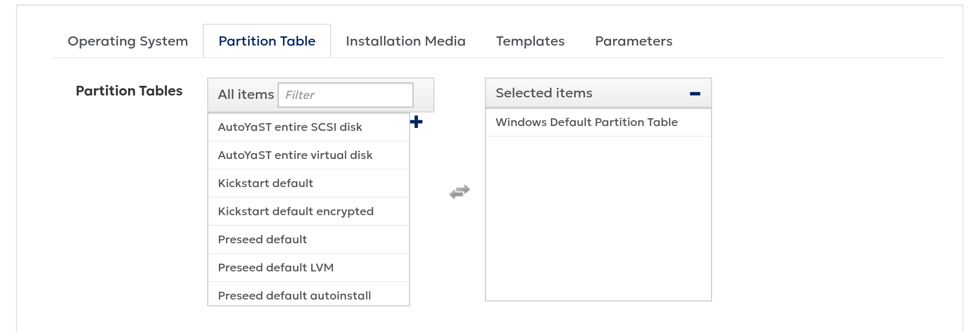Viewport: 980px width, 332px height.
Task: Select AutoYaST entire SCSI disk
Action: [290, 127]
